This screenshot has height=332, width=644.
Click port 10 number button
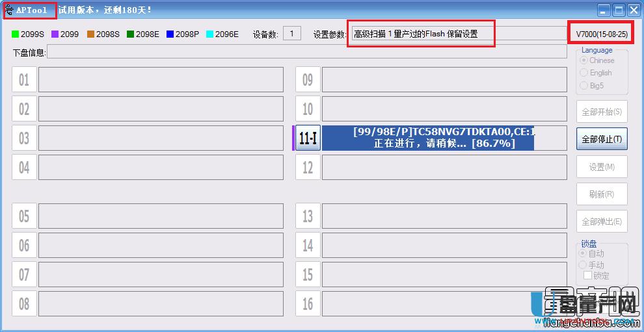(308, 109)
